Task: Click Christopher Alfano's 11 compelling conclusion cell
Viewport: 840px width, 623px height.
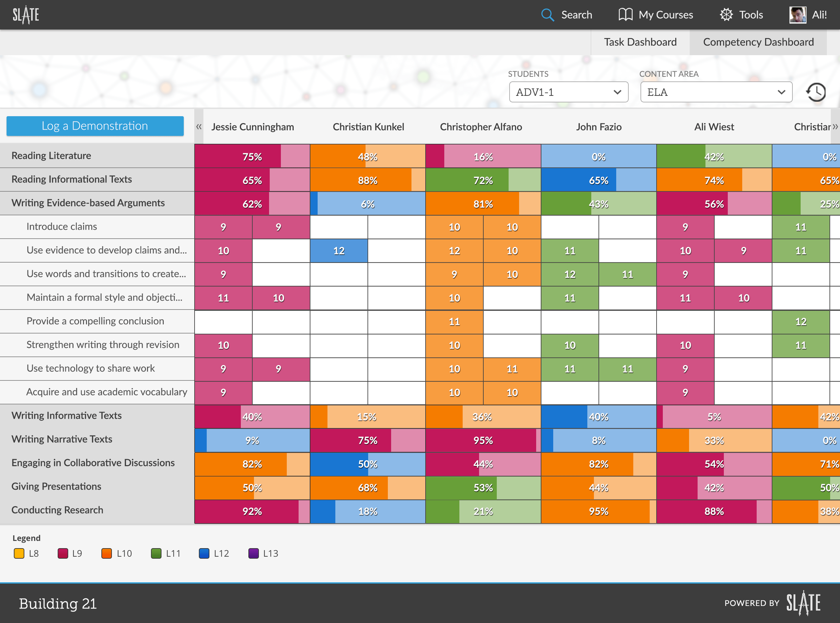Action: (x=454, y=321)
